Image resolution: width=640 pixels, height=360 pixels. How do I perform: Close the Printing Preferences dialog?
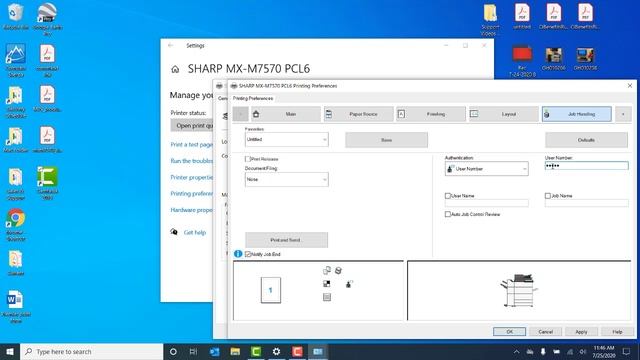630,86
